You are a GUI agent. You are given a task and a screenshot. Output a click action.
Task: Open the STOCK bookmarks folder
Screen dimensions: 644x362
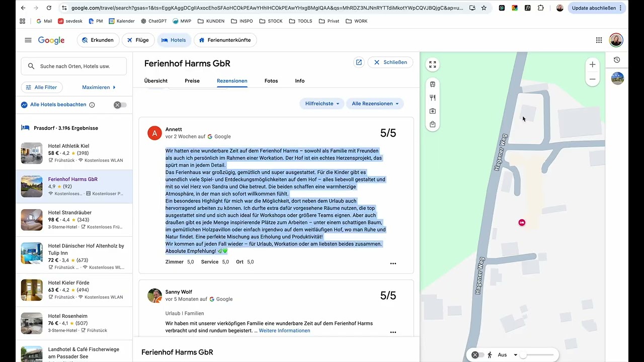[271, 21]
